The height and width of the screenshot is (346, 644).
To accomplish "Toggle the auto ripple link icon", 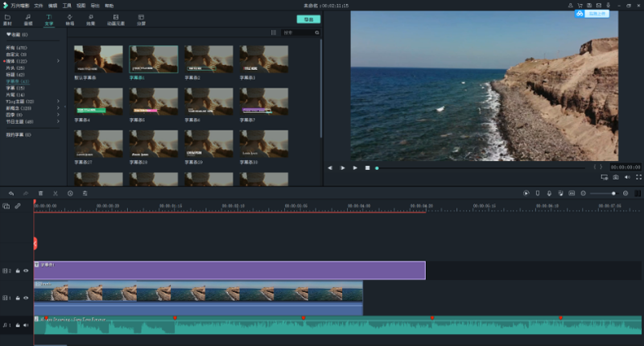I will pyautogui.click(x=18, y=206).
